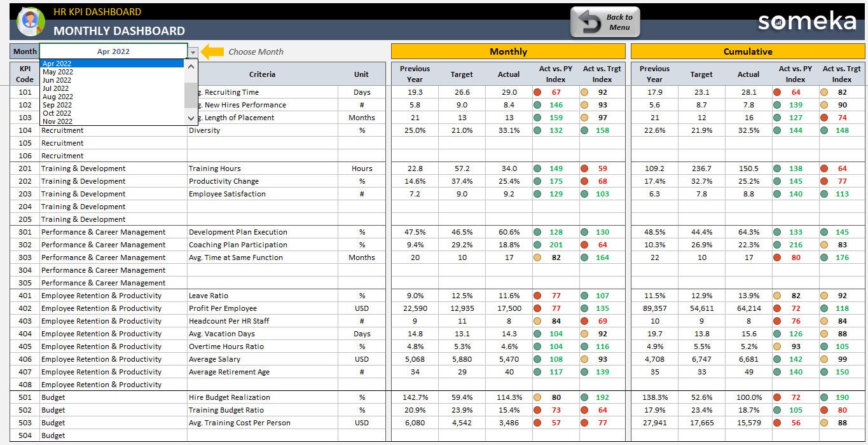This screenshot has height=445, width=868.
Task: Click red dot beside Training Hours Act vs Trgt 59
Action: click(x=584, y=168)
